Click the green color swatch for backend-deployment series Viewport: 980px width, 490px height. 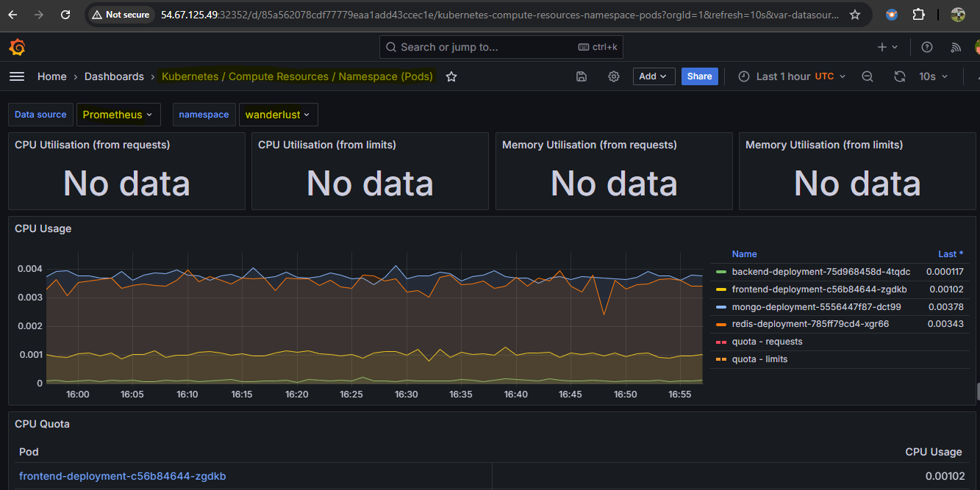click(x=721, y=272)
